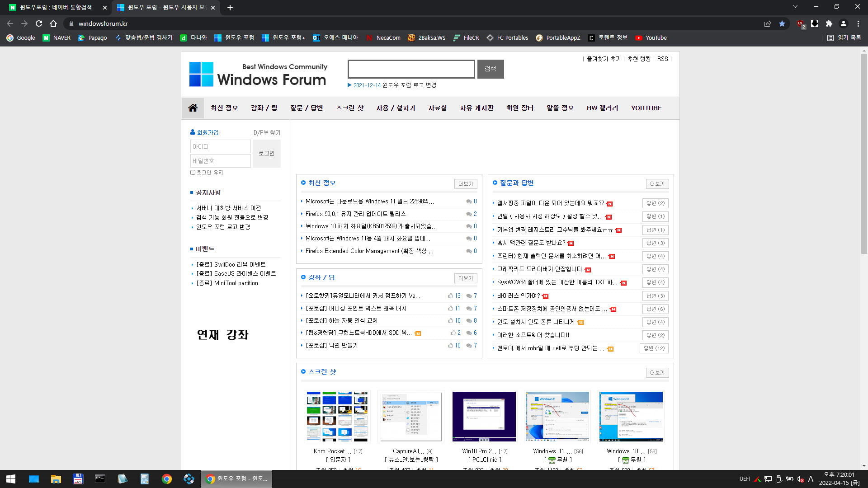The width and height of the screenshot is (868, 488).
Task: Bookmark this page with the star icon
Action: 782,23
